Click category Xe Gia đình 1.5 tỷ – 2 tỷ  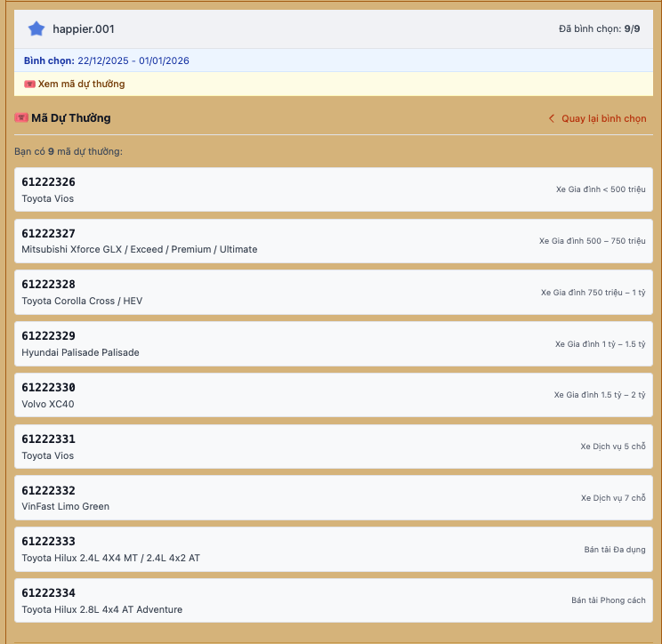pyautogui.click(x=600, y=395)
